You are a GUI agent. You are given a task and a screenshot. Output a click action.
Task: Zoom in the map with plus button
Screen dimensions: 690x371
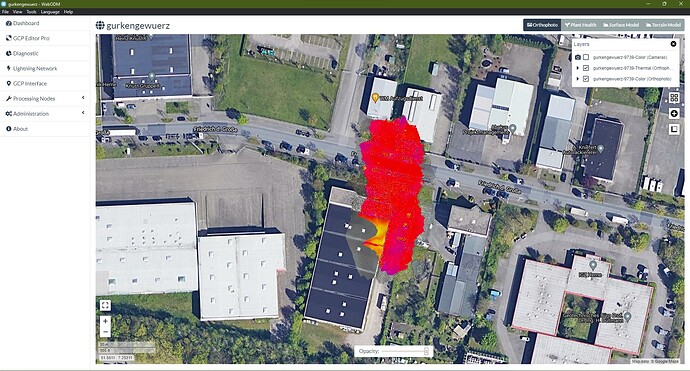105,321
